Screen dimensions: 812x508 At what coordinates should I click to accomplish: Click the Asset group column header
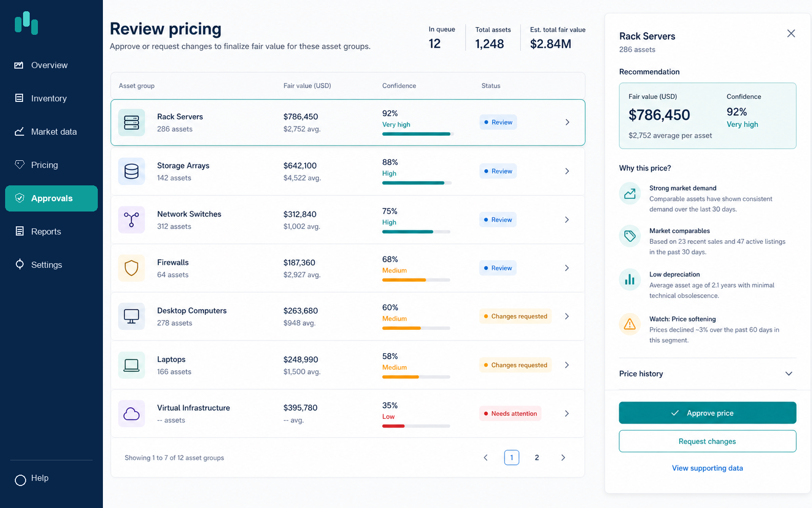137,86
